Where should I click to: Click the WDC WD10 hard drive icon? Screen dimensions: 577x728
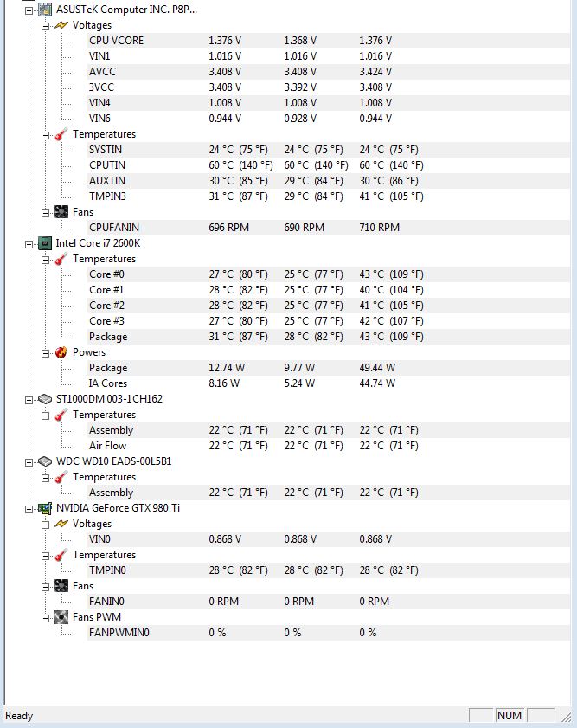pos(44,461)
